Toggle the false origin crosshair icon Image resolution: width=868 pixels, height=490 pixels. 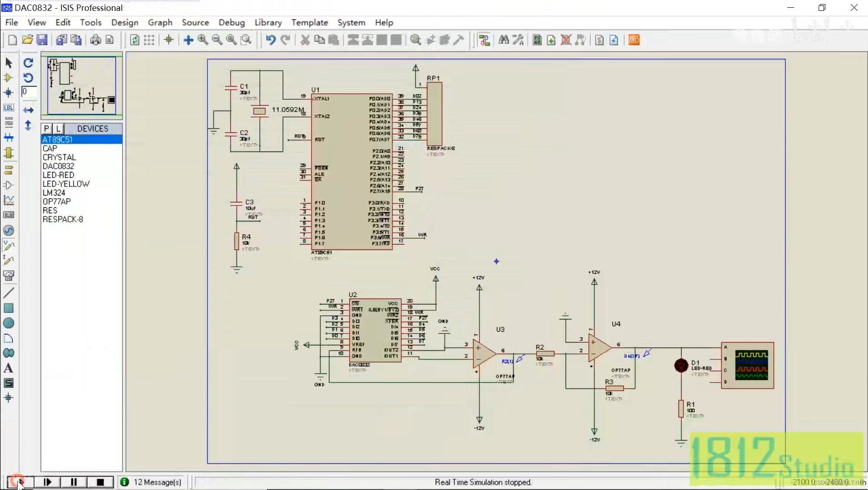tap(169, 40)
